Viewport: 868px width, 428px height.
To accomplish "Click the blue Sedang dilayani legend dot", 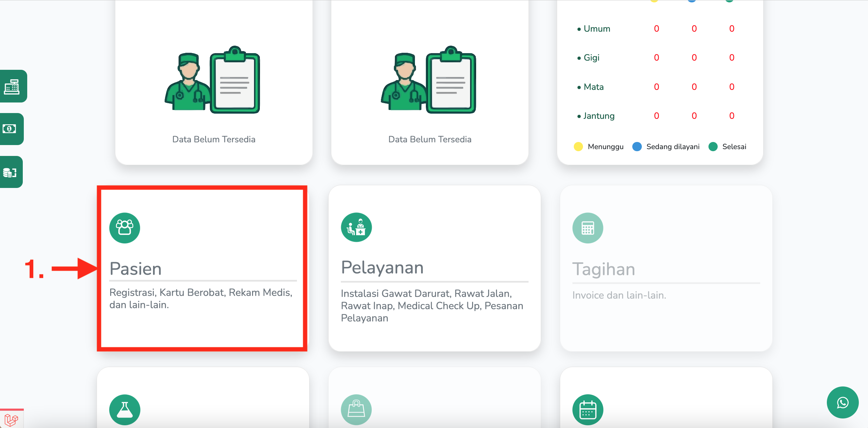I will (x=637, y=147).
